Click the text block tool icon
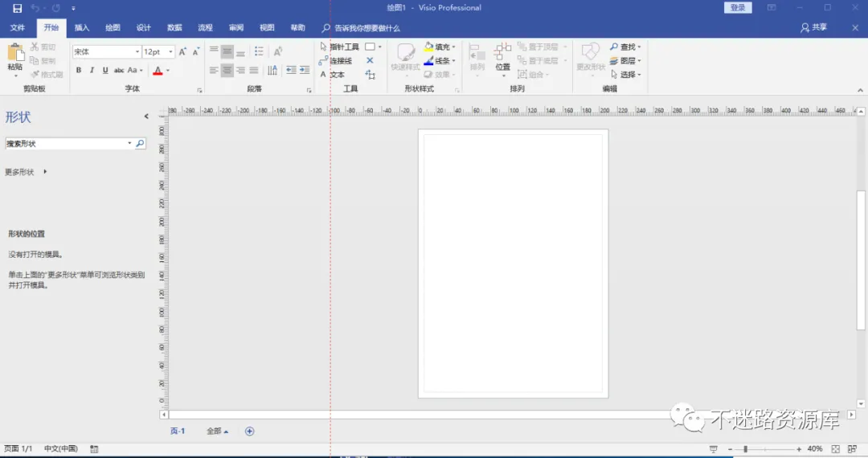 point(371,75)
